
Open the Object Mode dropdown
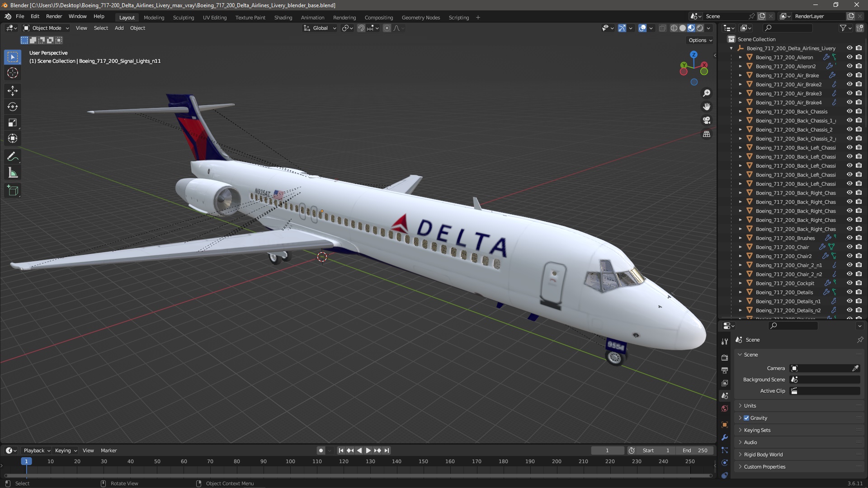pos(46,28)
